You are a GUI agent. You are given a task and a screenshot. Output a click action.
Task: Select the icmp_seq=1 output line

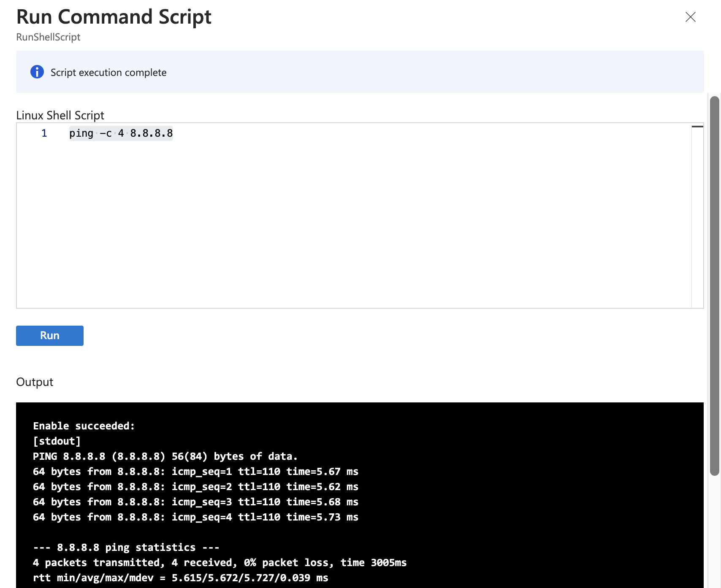click(195, 472)
